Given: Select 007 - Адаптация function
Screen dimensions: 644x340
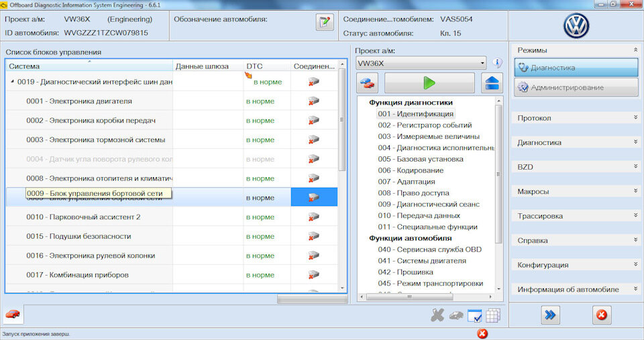Looking at the screenshot, I should 407,182.
